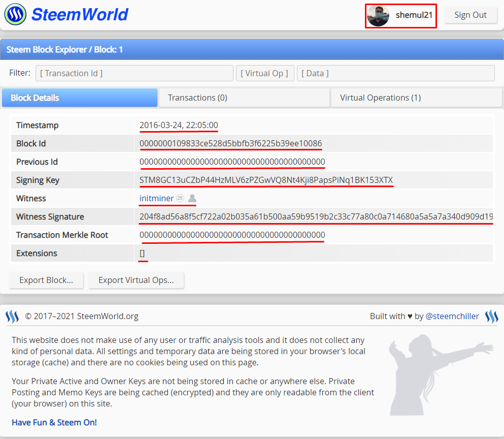The width and height of the screenshot is (504, 439).
Task: Click the Have Fun & Steem On! link
Action: pyautogui.click(x=54, y=423)
